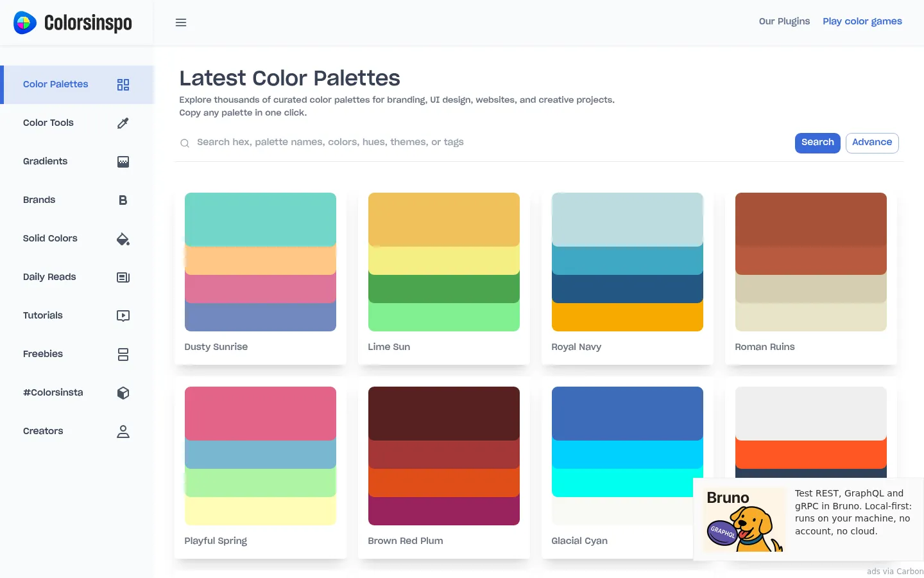Click the Bruno dog ad image
Viewport: 924px width, 578px height.
coord(745,520)
